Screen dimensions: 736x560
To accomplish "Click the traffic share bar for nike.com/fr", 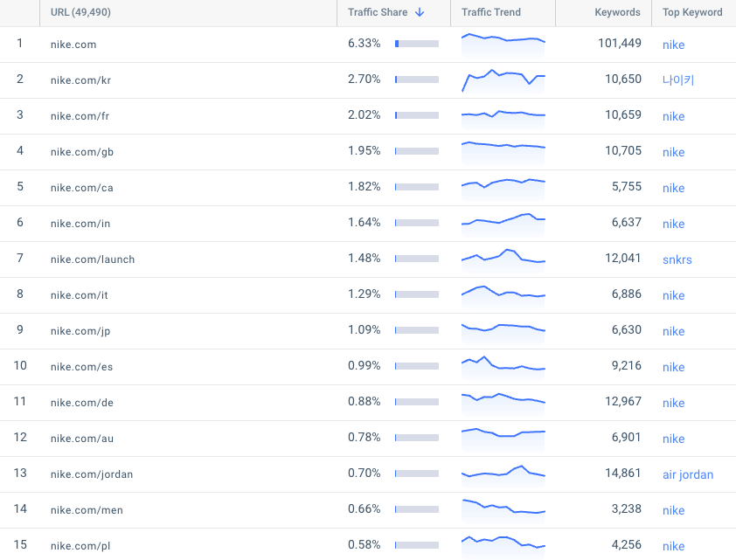I will click(417, 115).
